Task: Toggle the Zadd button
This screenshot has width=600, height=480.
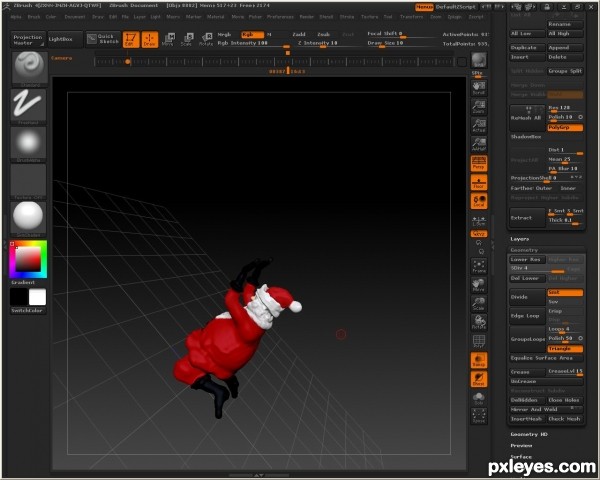Action: click(x=299, y=34)
